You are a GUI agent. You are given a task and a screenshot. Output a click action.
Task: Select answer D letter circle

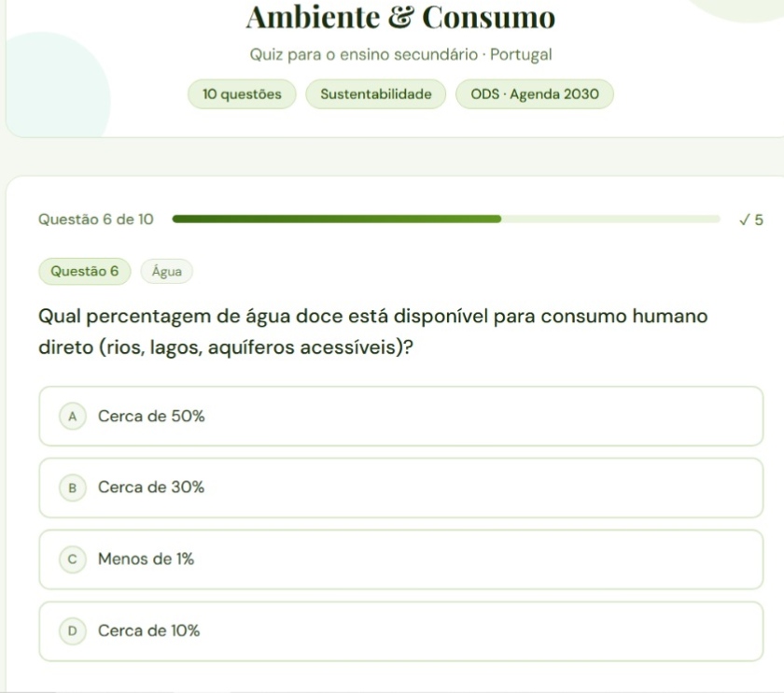point(73,631)
